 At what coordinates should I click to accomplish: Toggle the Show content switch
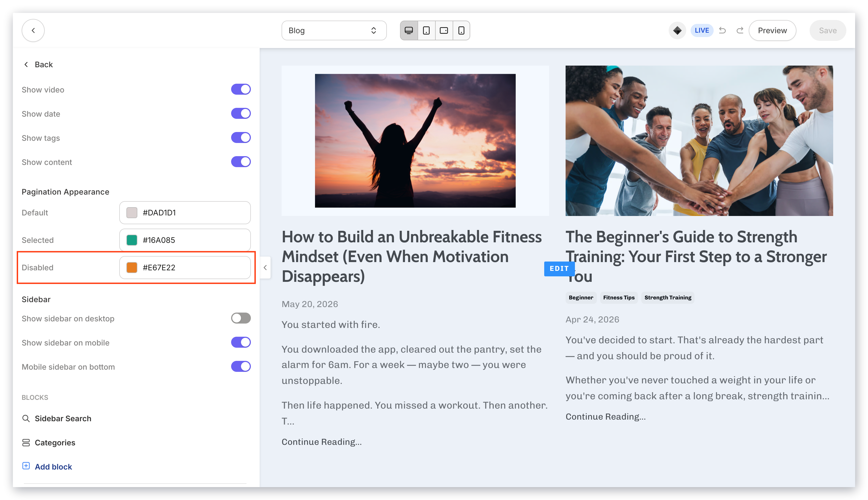[x=241, y=162]
